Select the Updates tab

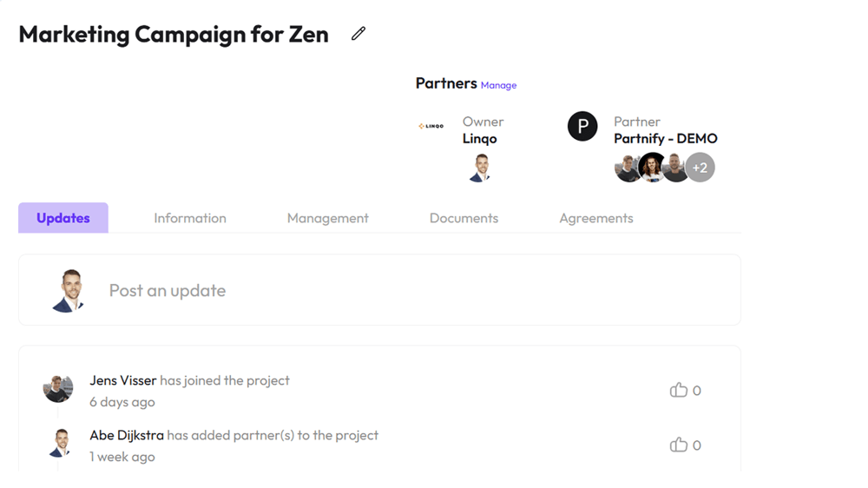(63, 218)
